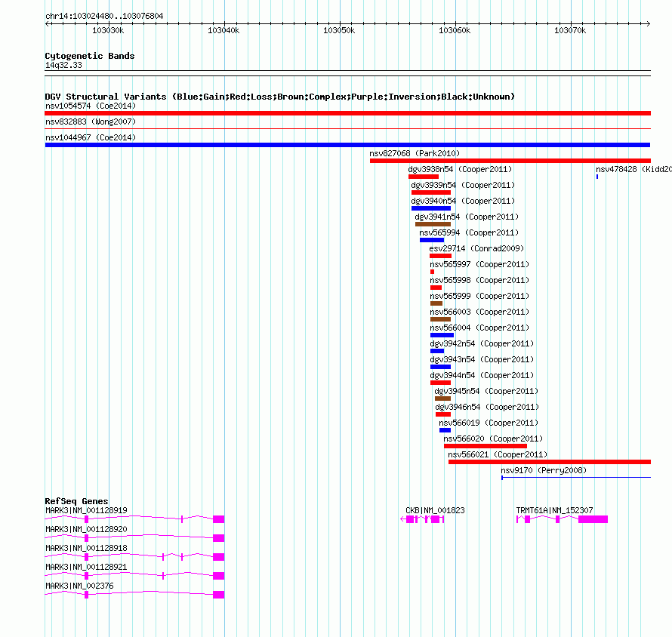Open esv29714 (Conrad2009) variant
This screenshot has height=637, width=672.
click(476, 248)
